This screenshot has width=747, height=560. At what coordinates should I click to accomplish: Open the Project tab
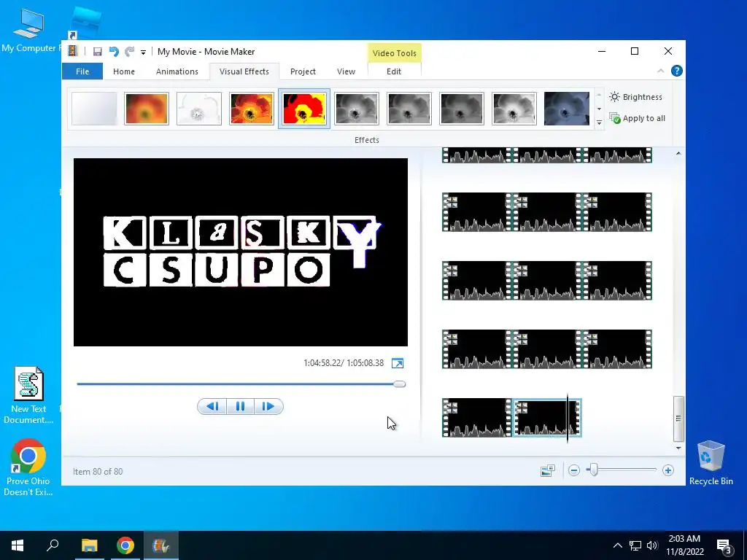click(303, 71)
